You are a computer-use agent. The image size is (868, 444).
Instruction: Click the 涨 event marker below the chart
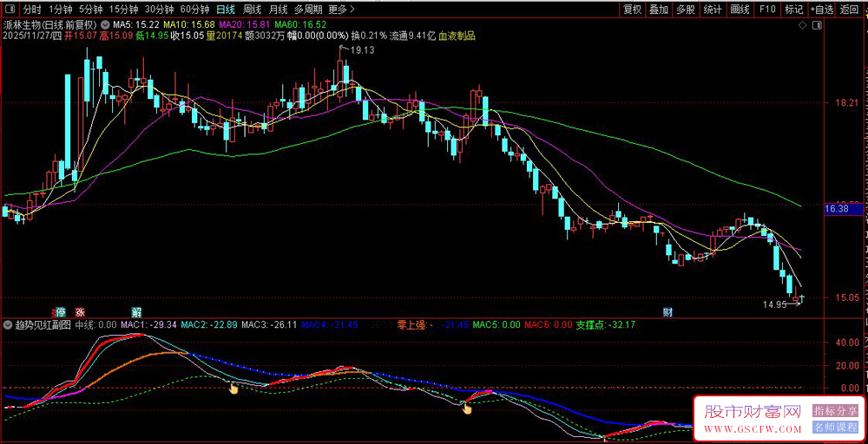click(80, 311)
